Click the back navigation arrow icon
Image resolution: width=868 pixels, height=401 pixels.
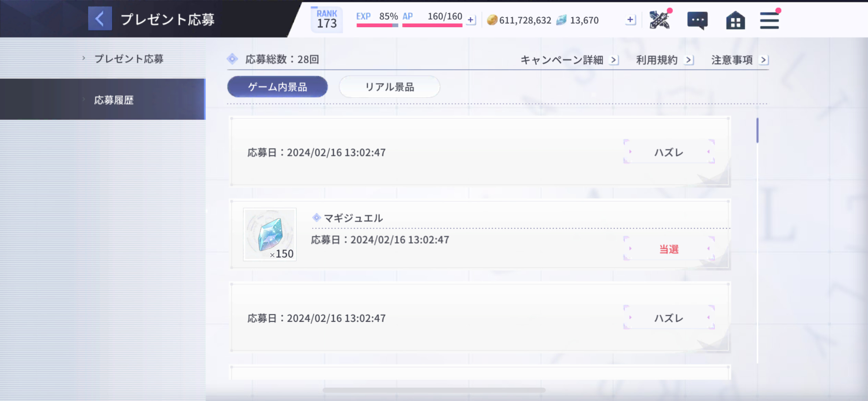pos(99,21)
